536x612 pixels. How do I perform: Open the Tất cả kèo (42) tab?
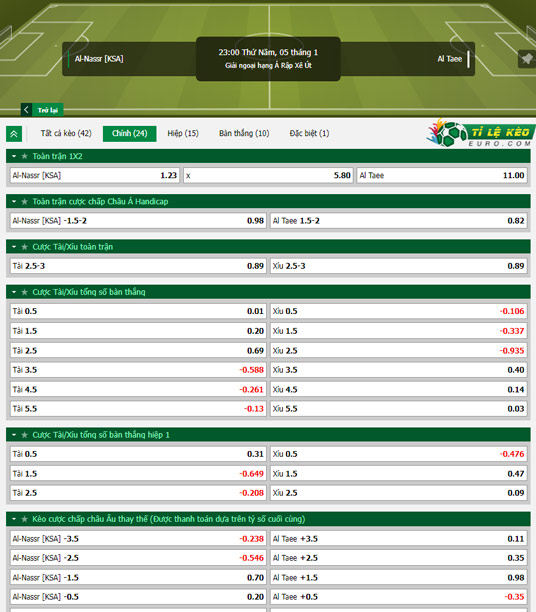(66, 133)
